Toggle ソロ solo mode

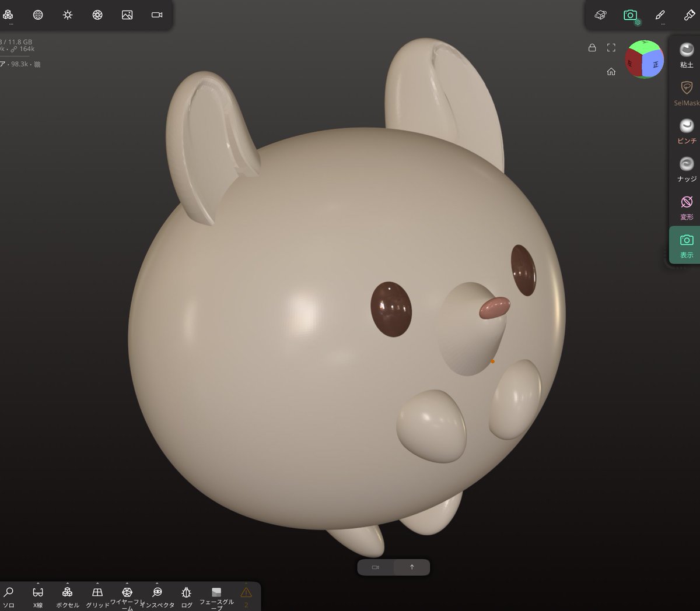coord(8,597)
